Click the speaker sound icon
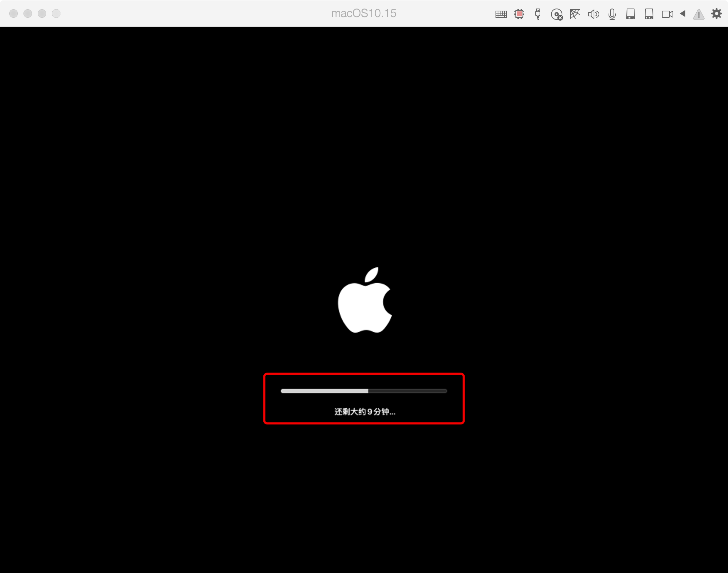Image resolution: width=728 pixels, height=573 pixels. click(593, 14)
